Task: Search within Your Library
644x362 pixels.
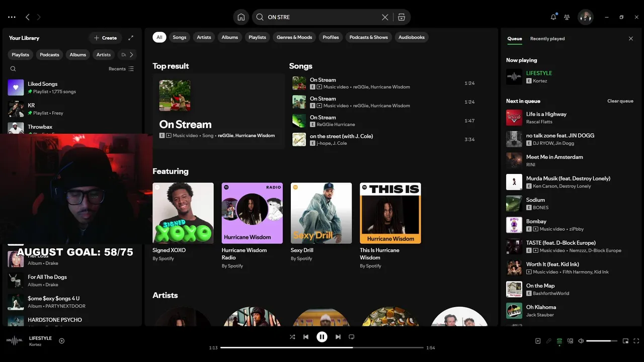Action: (13, 69)
